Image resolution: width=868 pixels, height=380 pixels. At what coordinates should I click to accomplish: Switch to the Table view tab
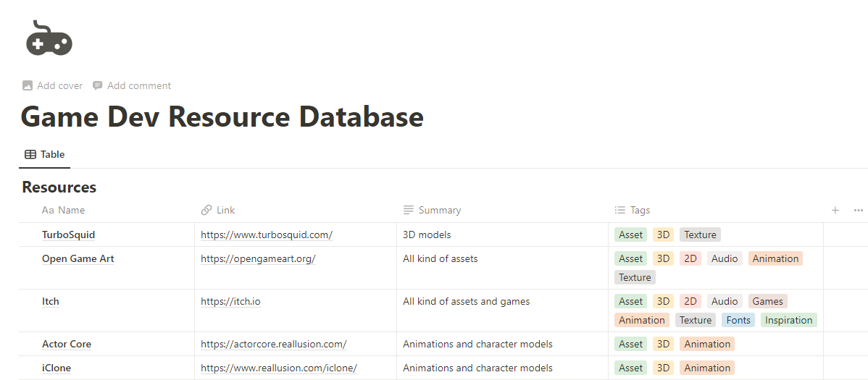click(x=45, y=155)
